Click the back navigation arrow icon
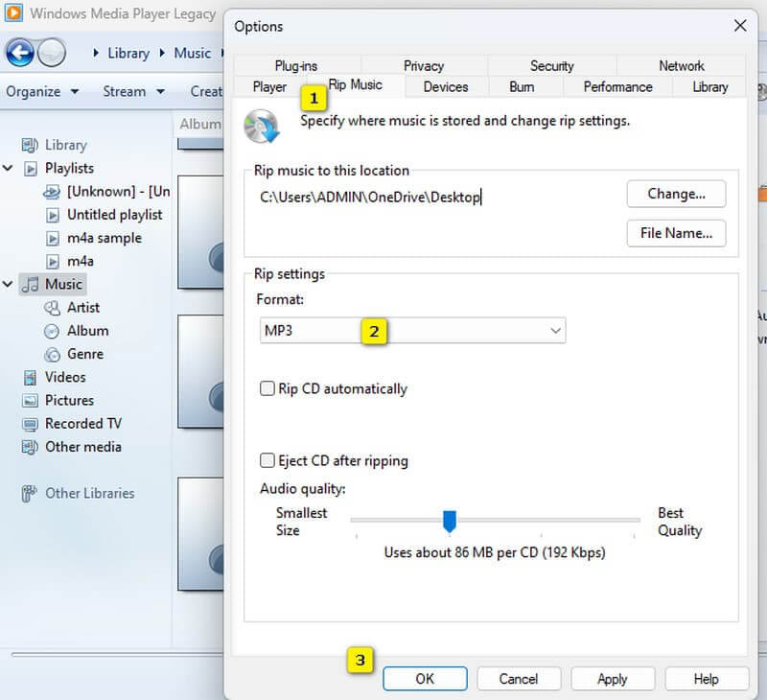Screen dimensions: 767x700 tap(20, 53)
